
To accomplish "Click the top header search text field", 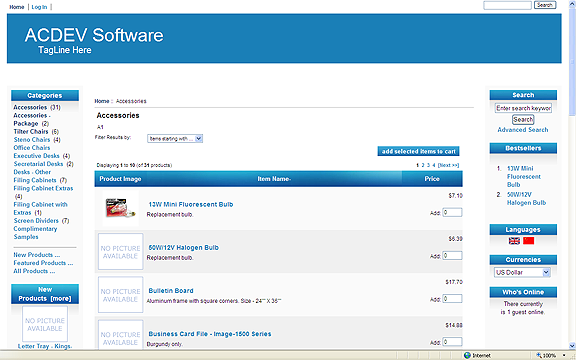I will (507, 5).
